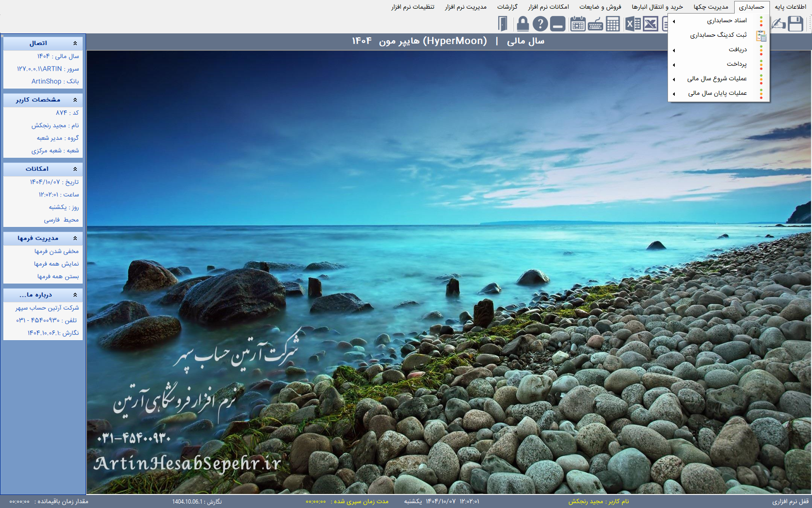Click the floppy disk save icon
The height and width of the screenshot is (508, 812).
coord(795,24)
